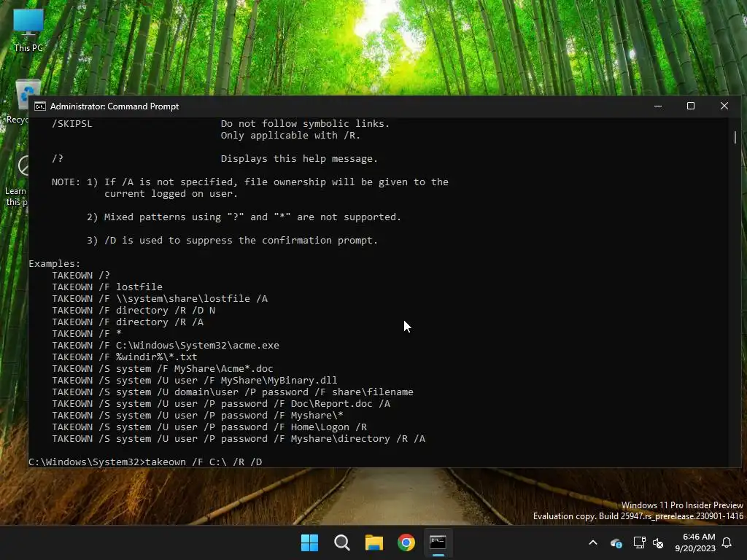Click the 'C:\Windows\System32\acme.exe' example
The image size is (747, 560).
166,345
